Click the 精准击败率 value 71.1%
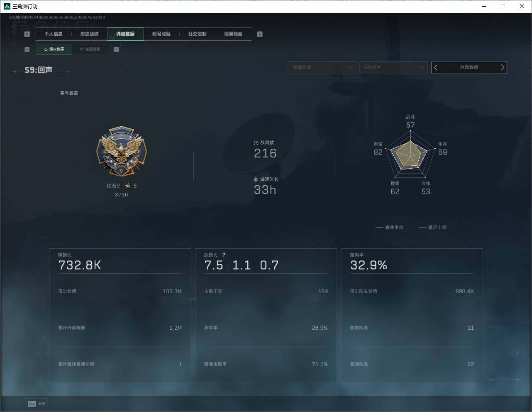The width and height of the screenshot is (532, 412). [x=320, y=364]
